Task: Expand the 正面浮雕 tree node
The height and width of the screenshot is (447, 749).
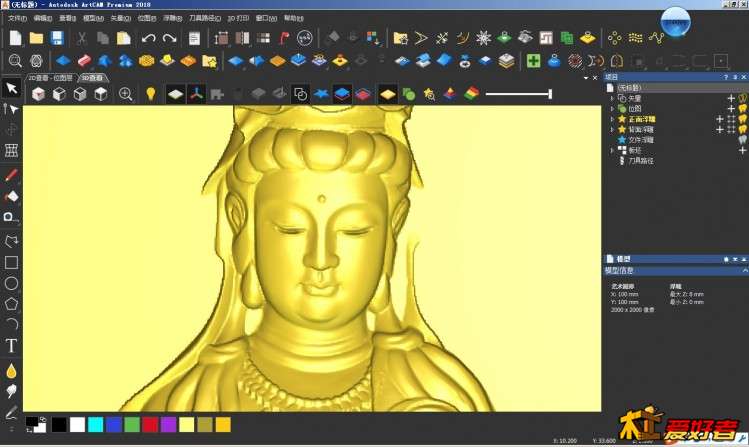Action: point(612,119)
